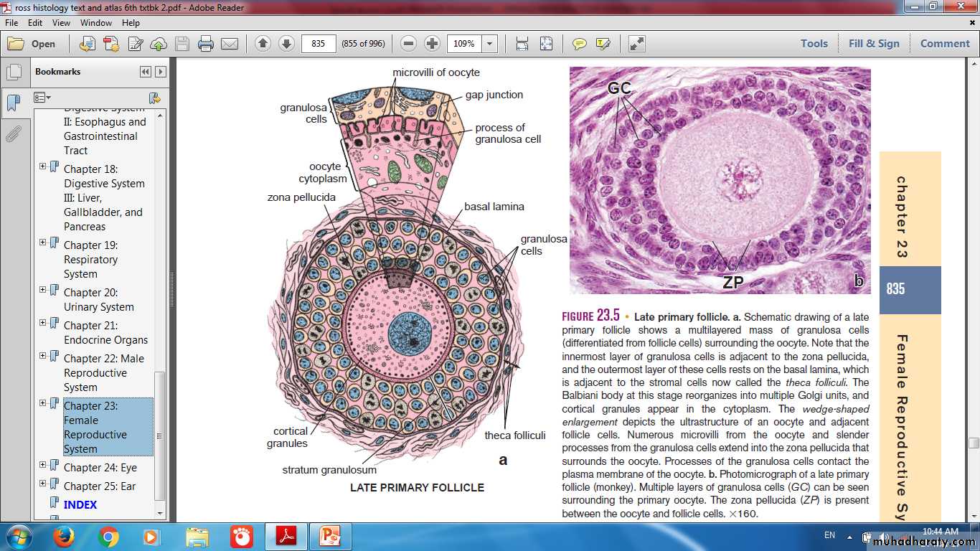This screenshot has width=980, height=551.
Task: Open the Window menu
Action: pos(95,23)
